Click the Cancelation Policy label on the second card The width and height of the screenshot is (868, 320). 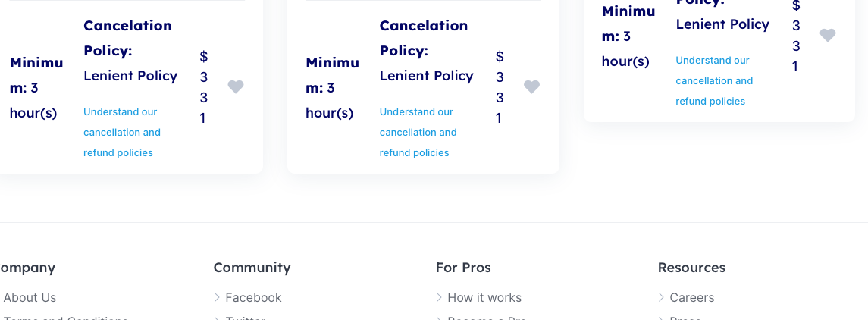tap(424, 38)
